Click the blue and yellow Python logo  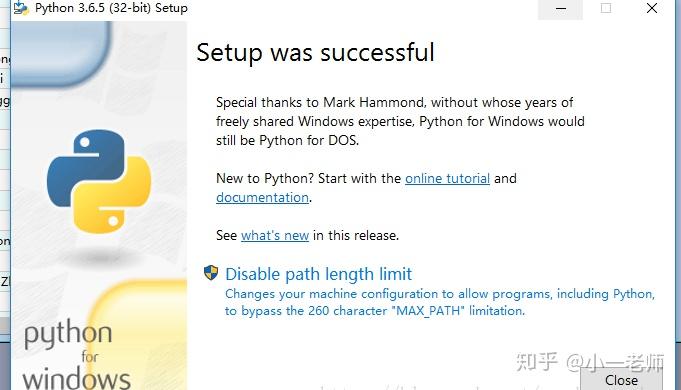pyautogui.click(x=99, y=181)
